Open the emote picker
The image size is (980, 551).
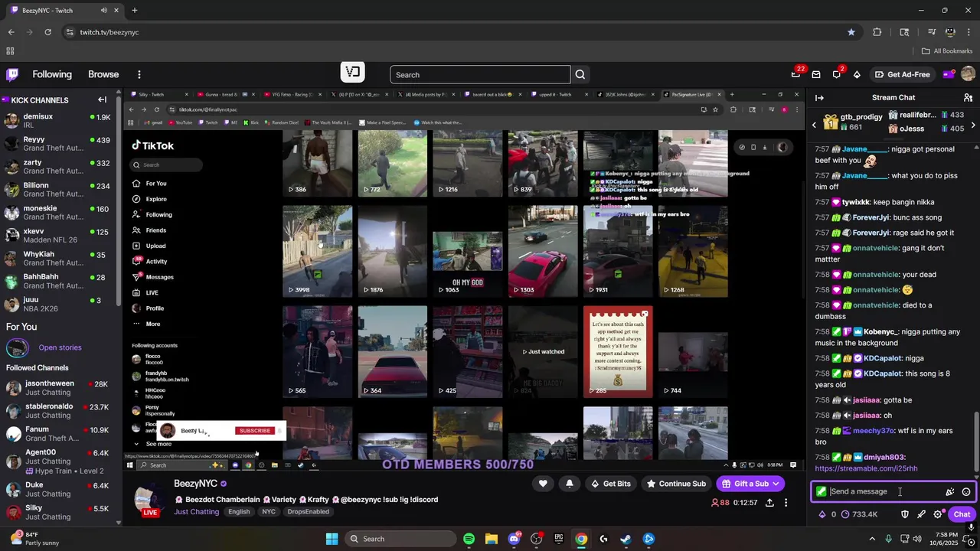(966, 492)
